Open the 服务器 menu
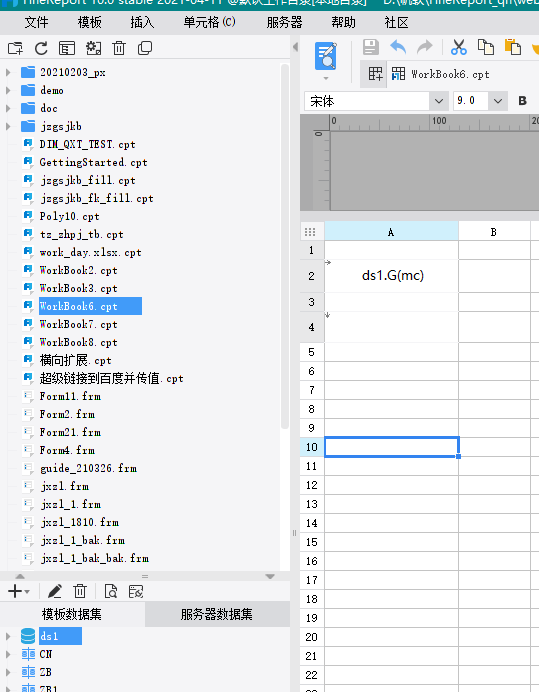The width and height of the screenshot is (539, 692). click(x=284, y=23)
